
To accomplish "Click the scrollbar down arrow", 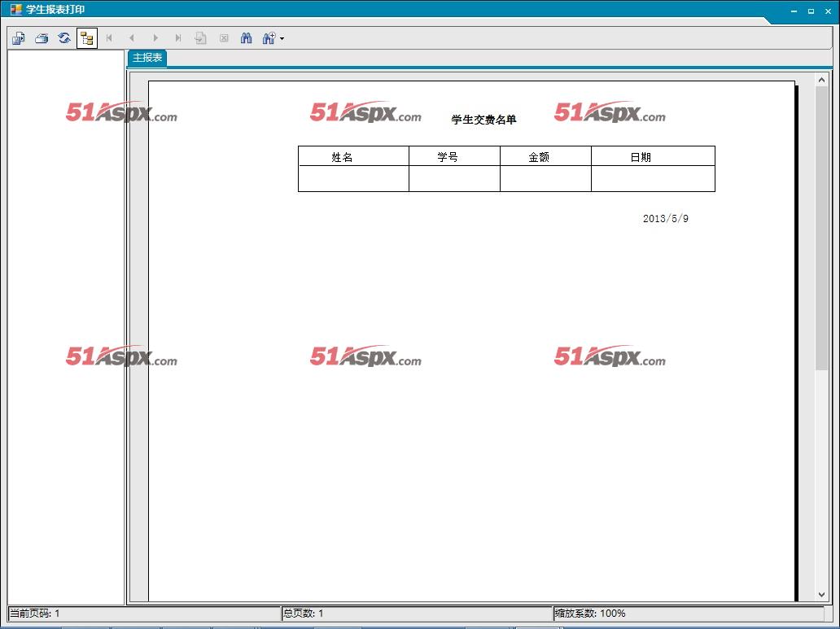I will (x=822, y=595).
